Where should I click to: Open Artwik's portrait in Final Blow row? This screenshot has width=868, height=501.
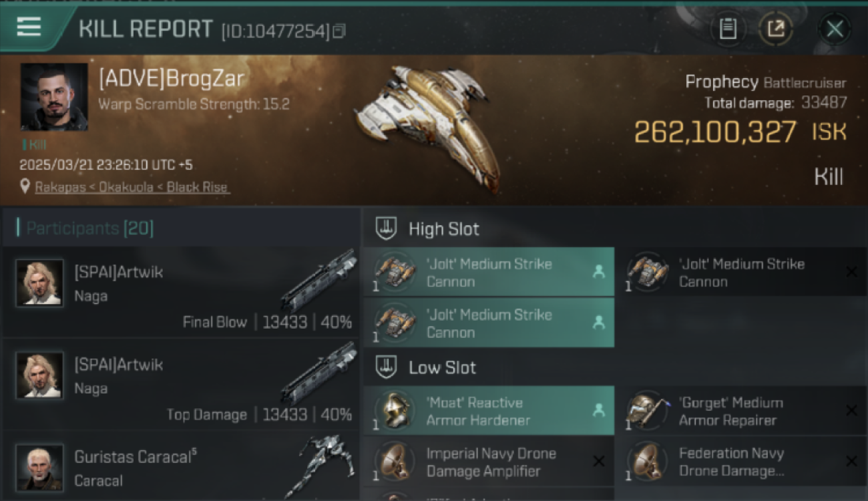(39, 283)
